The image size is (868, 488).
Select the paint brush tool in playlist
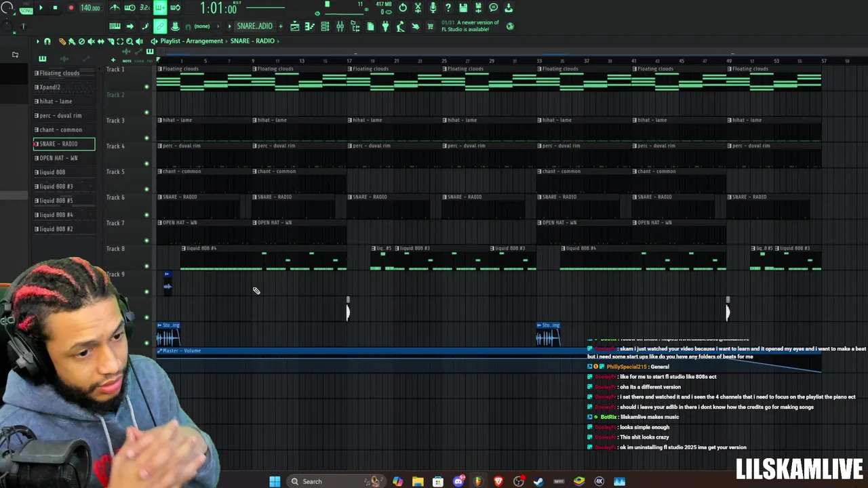(71, 41)
